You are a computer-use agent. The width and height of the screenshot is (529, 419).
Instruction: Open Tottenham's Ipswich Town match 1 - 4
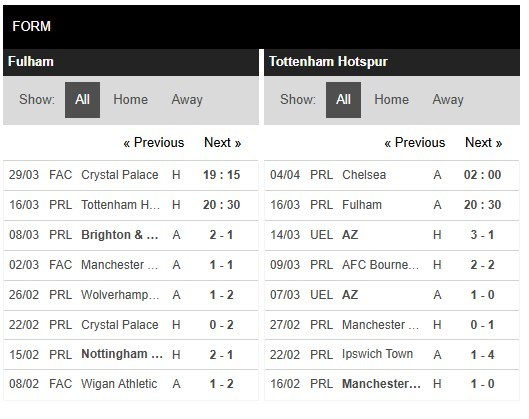pos(392,355)
